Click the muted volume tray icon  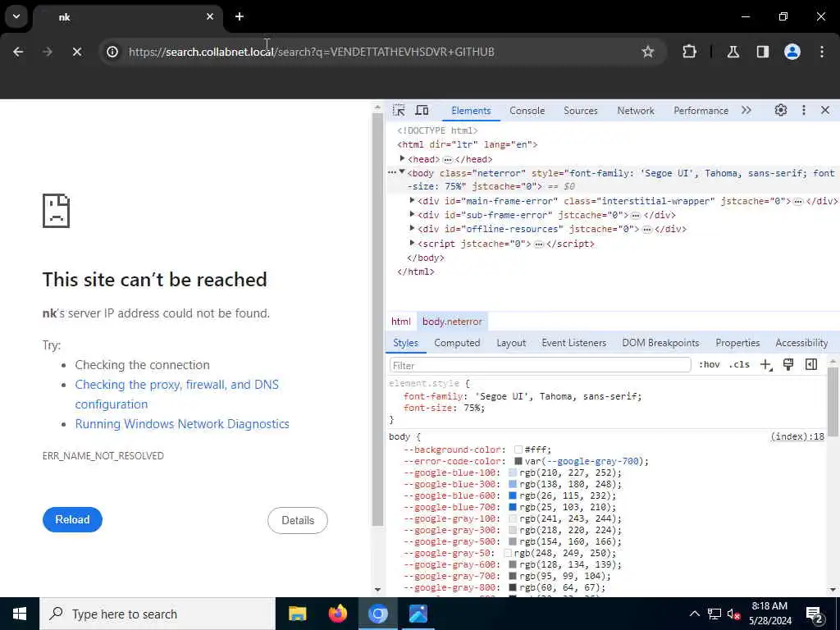tap(733, 614)
